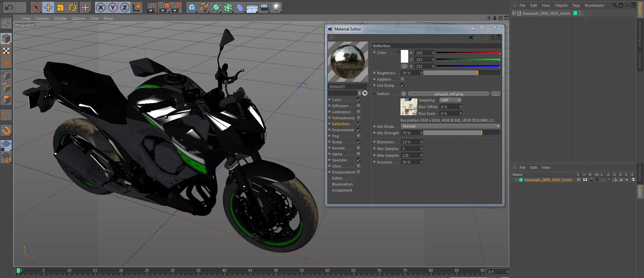This screenshot has height=278, width=644.
Task: Render the active view
Action: point(152,7)
